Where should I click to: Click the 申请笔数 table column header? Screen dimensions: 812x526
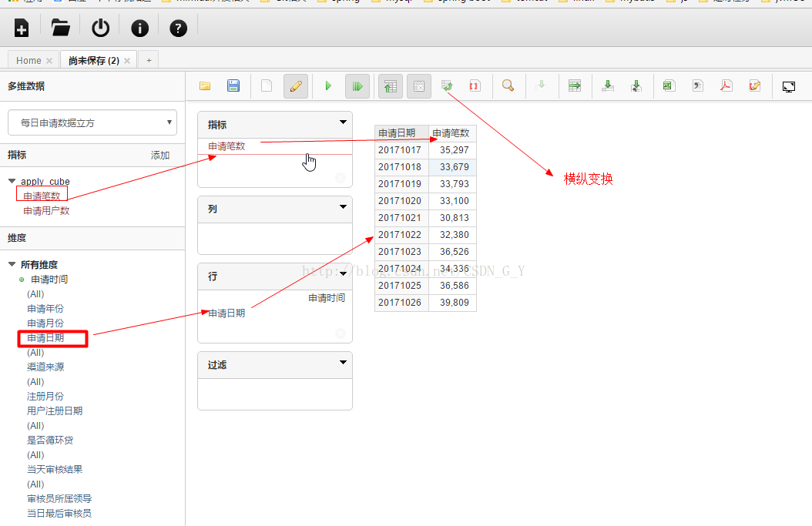click(452, 133)
